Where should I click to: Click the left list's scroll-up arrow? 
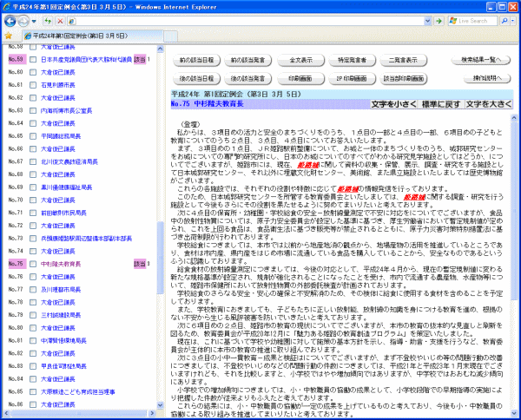click(160, 49)
